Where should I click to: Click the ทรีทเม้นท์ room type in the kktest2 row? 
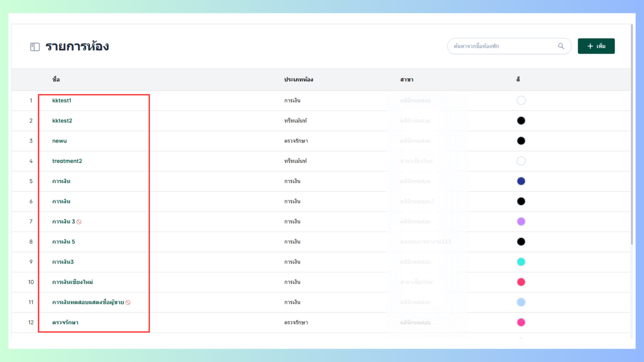tap(295, 121)
